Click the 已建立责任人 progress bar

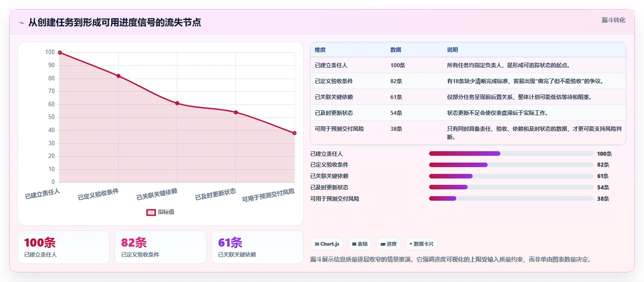[511, 153]
